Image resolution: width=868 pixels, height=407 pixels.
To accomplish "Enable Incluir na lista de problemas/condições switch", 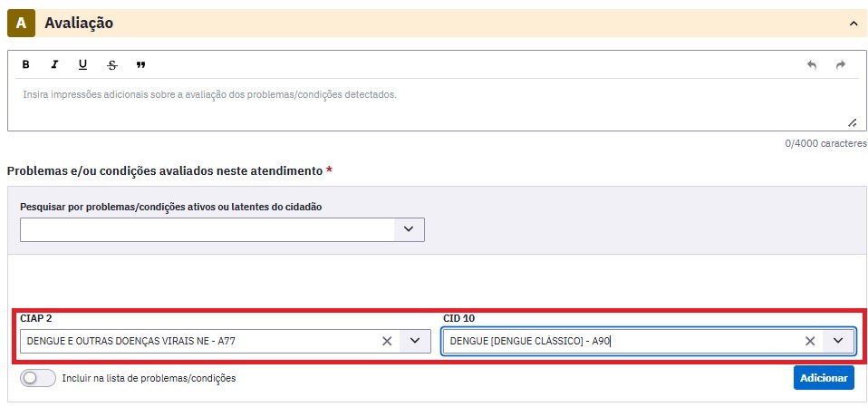I will point(38,378).
